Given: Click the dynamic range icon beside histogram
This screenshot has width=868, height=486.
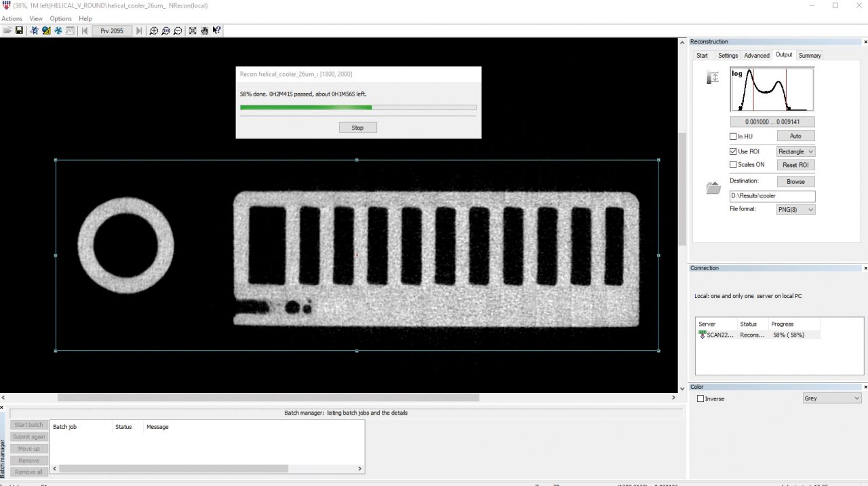Looking at the screenshot, I should [713, 78].
